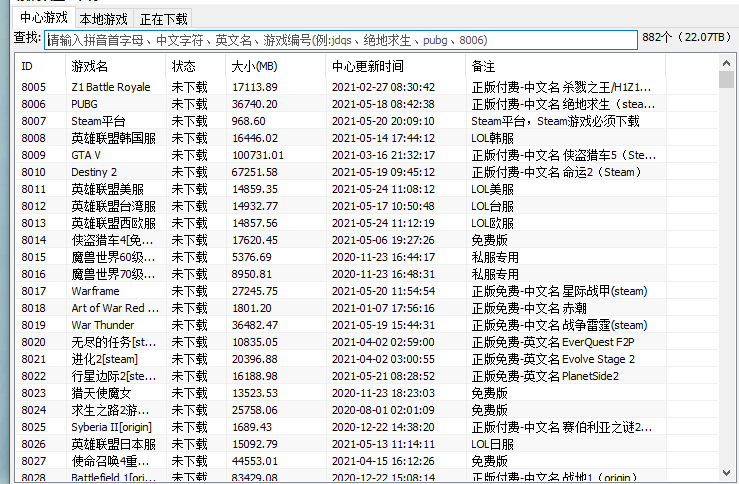Click the 882个 (22.07TB) total count
This screenshot has height=484, width=739.
coord(687,37)
